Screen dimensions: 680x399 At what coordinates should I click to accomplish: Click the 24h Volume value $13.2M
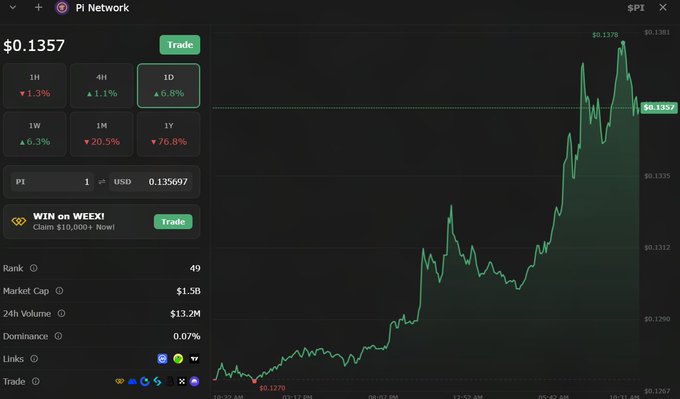[x=185, y=313]
